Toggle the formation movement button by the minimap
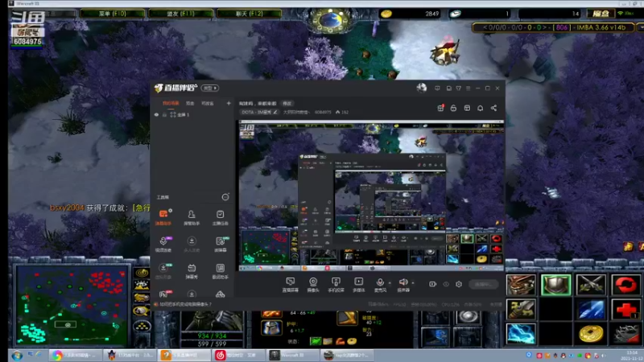Viewport: 644px width, 362px height. coord(142,327)
